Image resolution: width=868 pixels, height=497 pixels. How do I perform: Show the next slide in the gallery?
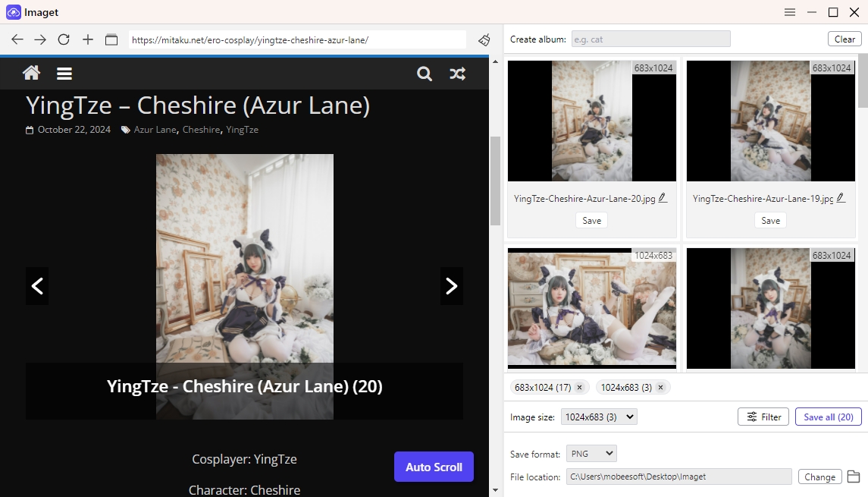pyautogui.click(x=452, y=286)
